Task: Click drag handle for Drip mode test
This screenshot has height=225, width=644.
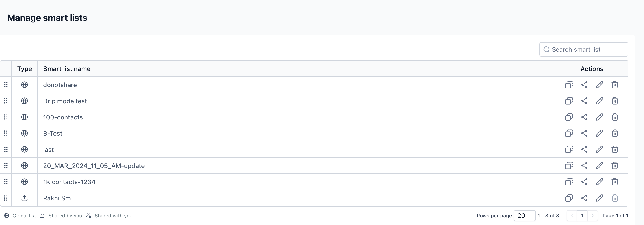Action: click(6, 101)
